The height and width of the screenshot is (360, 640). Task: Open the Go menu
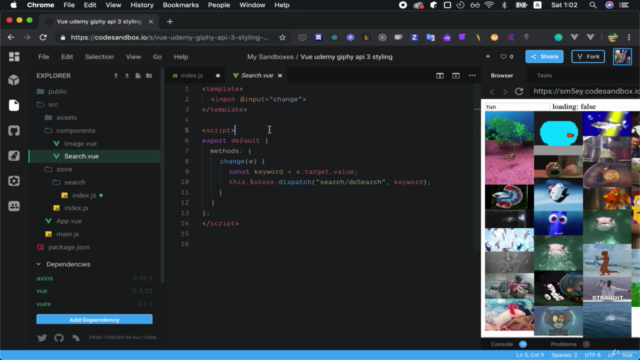(x=157, y=57)
